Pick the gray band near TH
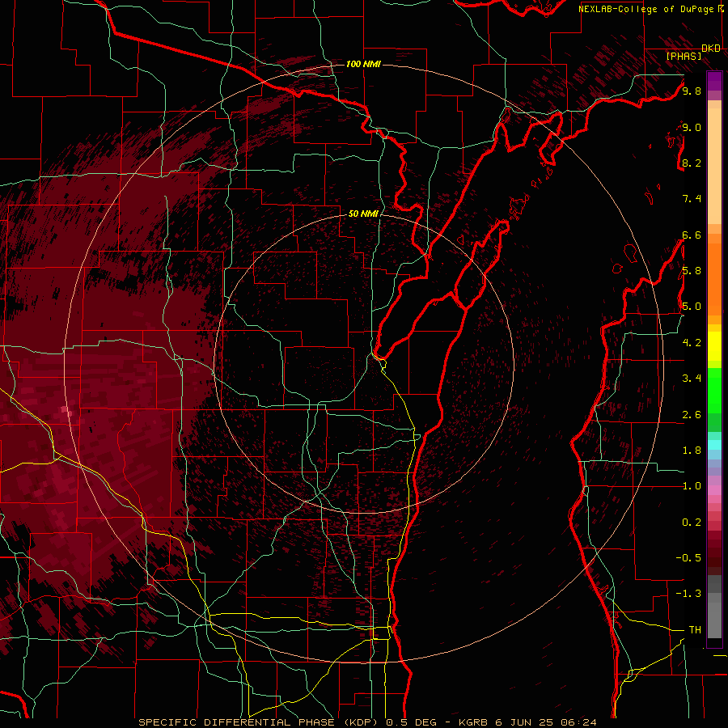 coord(714,620)
